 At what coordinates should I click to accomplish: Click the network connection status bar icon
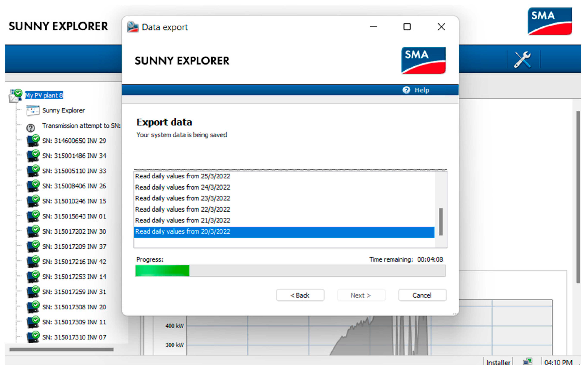click(x=528, y=361)
